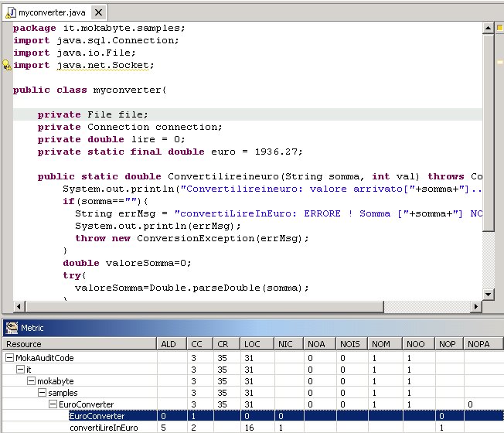Click the 'System.out.println(errMsg);' line
Image resolution: width=504 pixels, height=433 pixels.
click(x=158, y=226)
